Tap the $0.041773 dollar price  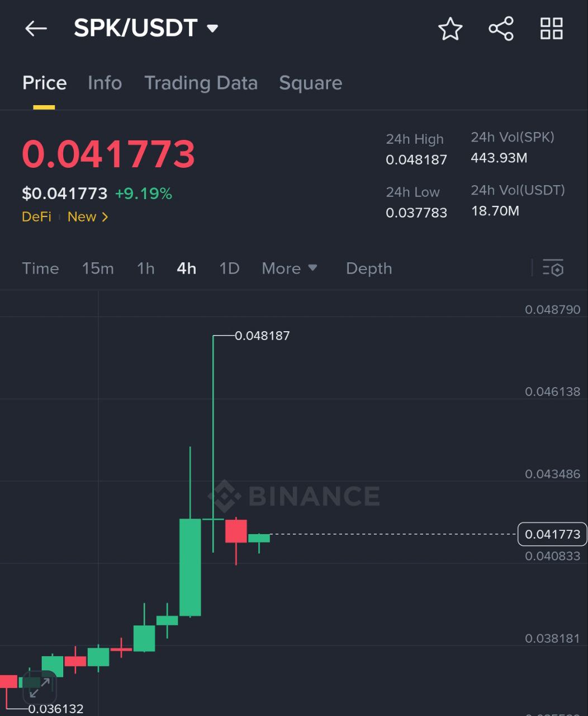[64, 194]
